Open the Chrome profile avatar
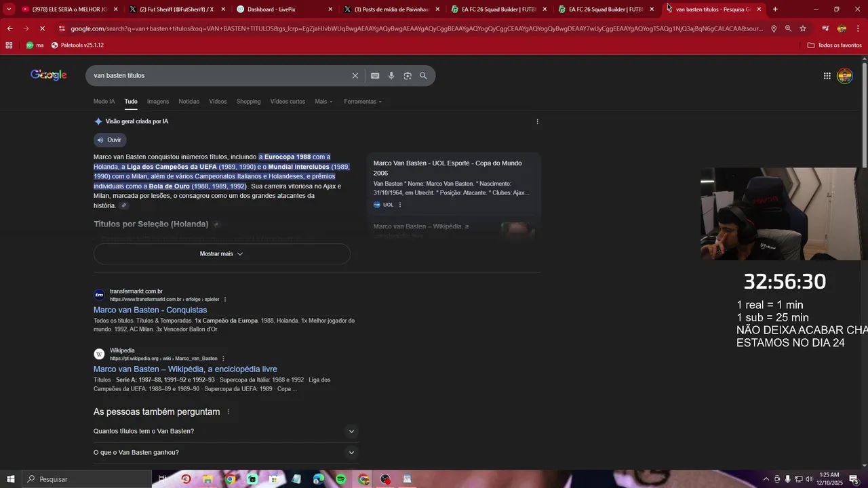This screenshot has height=488, width=868. click(842, 28)
